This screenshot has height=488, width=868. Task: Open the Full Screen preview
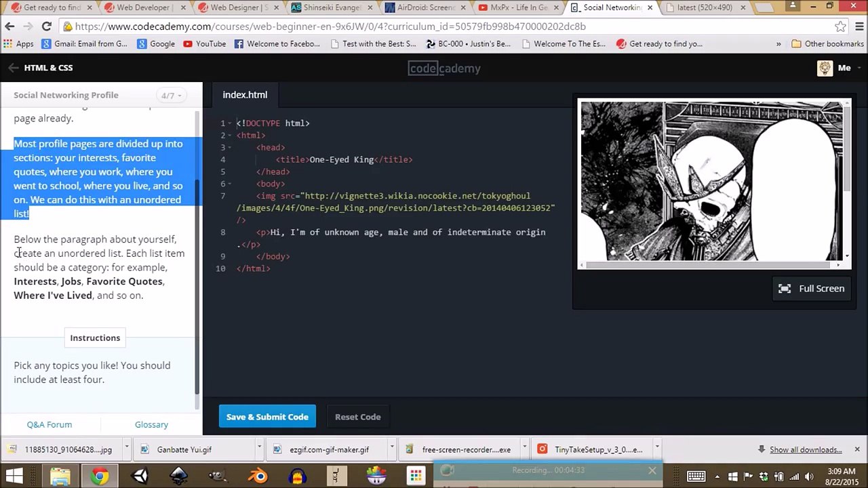tap(812, 289)
